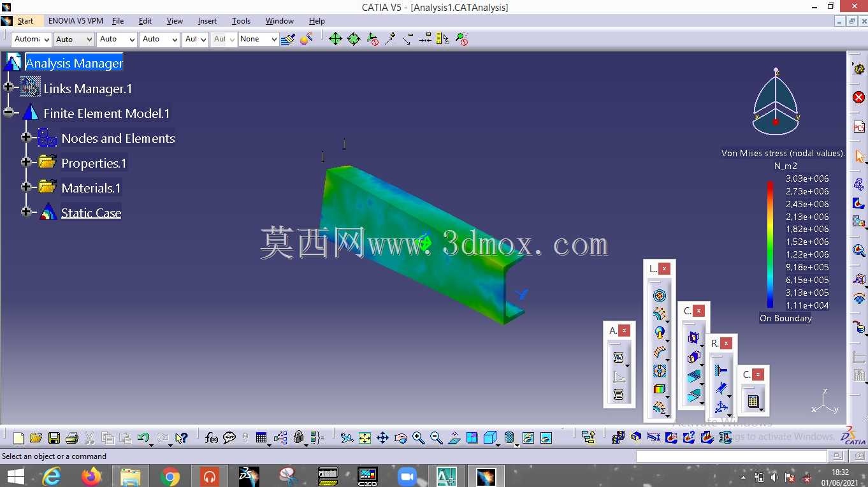Viewport: 868px width, 487px height.
Task: Open the 'Automatic' fill color dropdown
Action: (31, 39)
